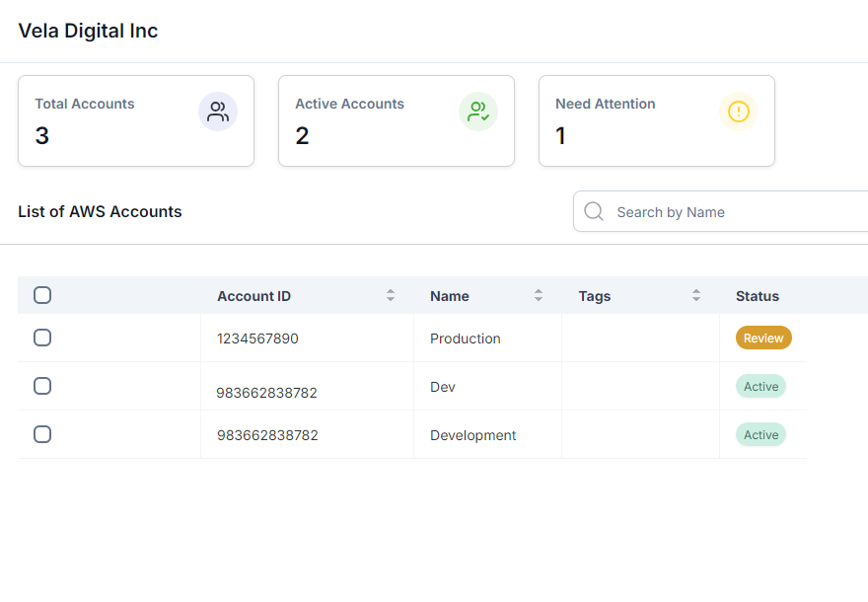
Task: Click the Active Accounts user-check icon
Action: (478, 112)
